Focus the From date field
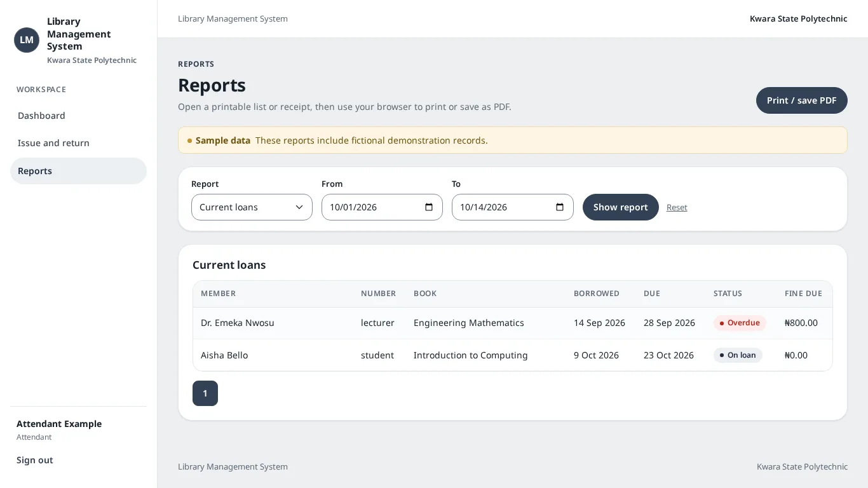This screenshot has height=488, width=868. 382,207
